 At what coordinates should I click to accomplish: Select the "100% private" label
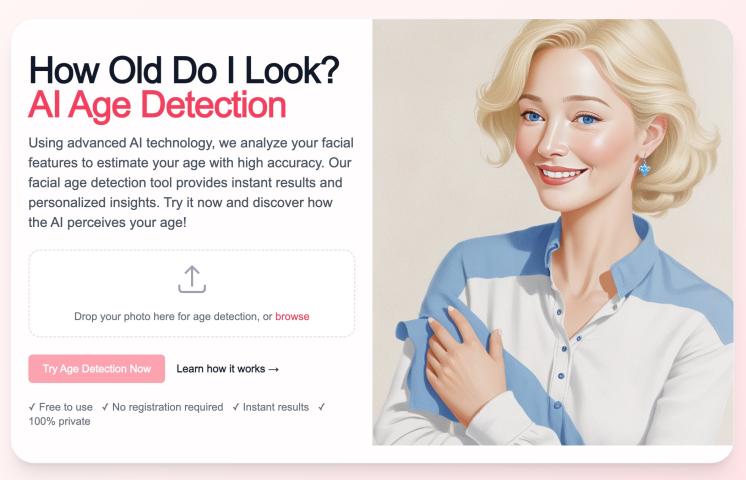[59, 421]
